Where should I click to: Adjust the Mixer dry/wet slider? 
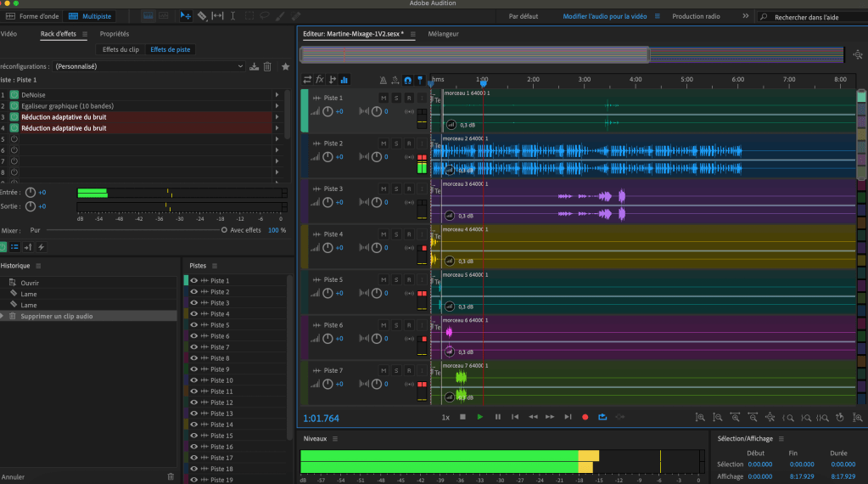point(224,230)
